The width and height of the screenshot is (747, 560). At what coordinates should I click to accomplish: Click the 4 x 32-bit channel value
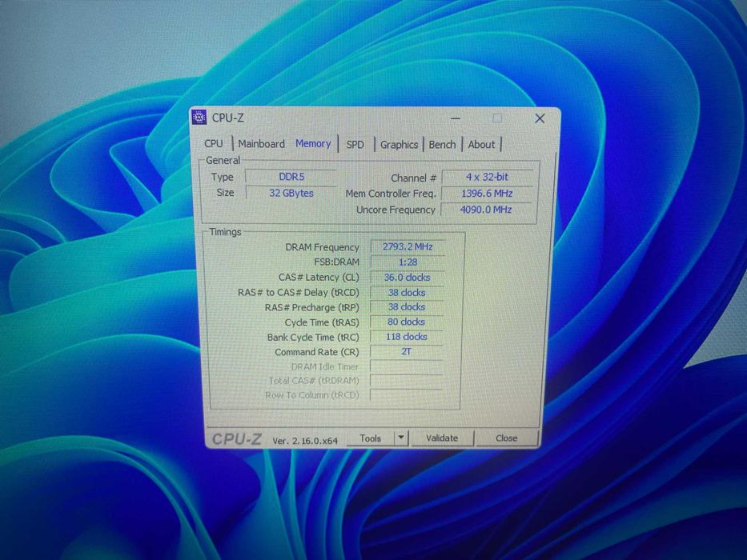487,177
